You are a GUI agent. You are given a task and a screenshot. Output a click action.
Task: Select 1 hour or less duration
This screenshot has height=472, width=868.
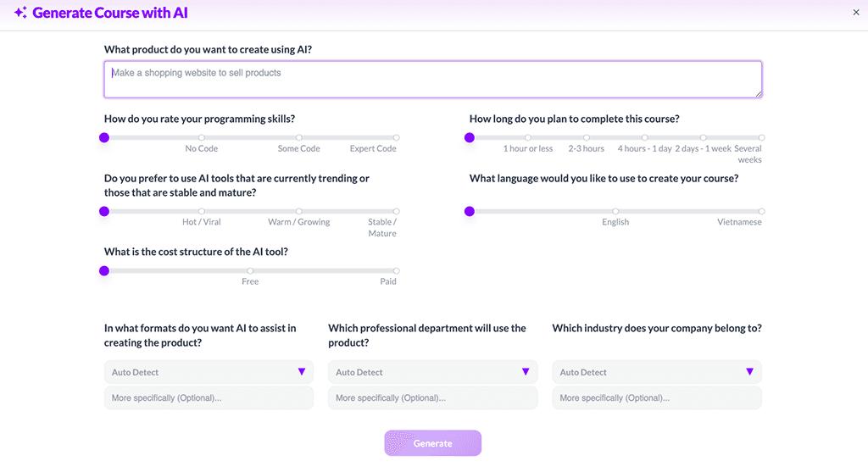pyautogui.click(x=528, y=137)
